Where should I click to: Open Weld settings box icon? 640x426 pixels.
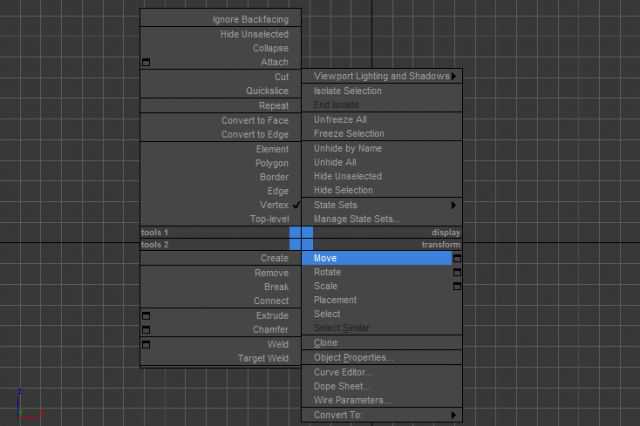[146, 344]
